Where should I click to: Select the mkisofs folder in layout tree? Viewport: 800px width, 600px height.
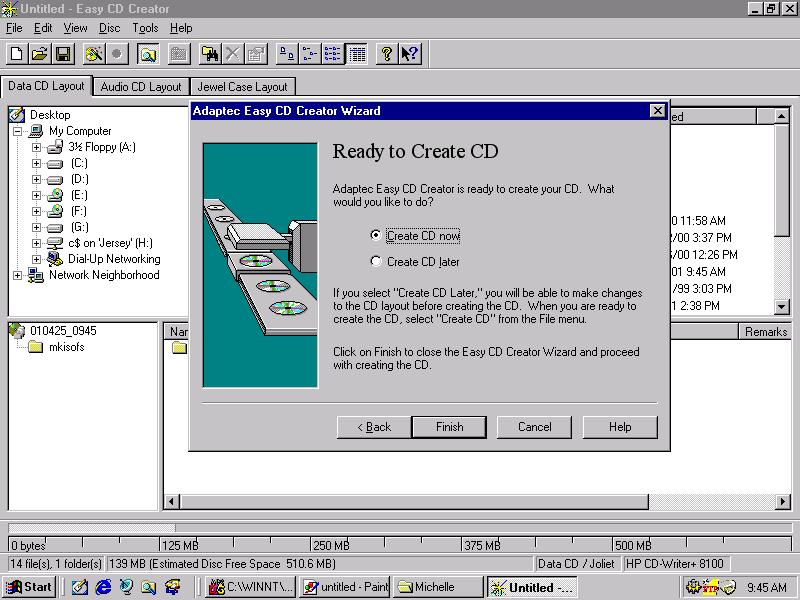[57, 347]
